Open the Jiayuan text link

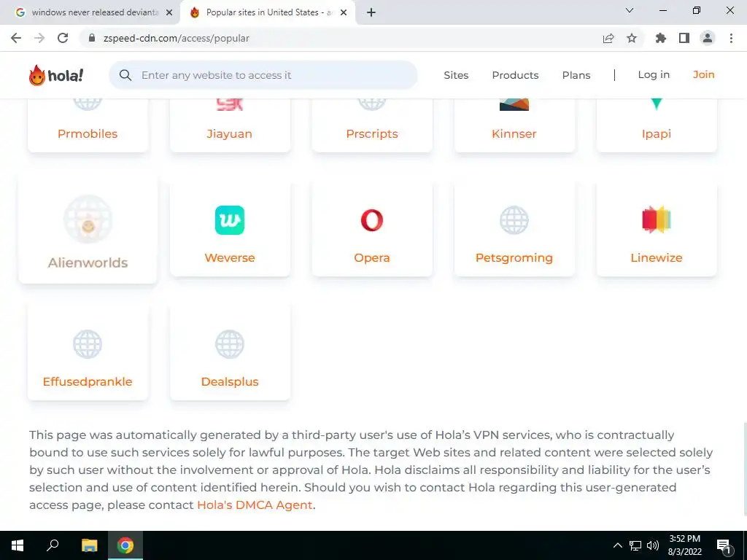point(230,134)
